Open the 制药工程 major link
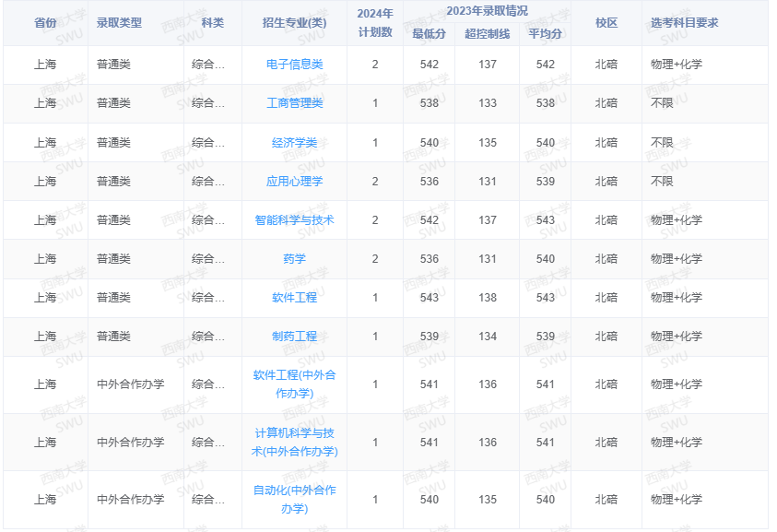 click(294, 336)
